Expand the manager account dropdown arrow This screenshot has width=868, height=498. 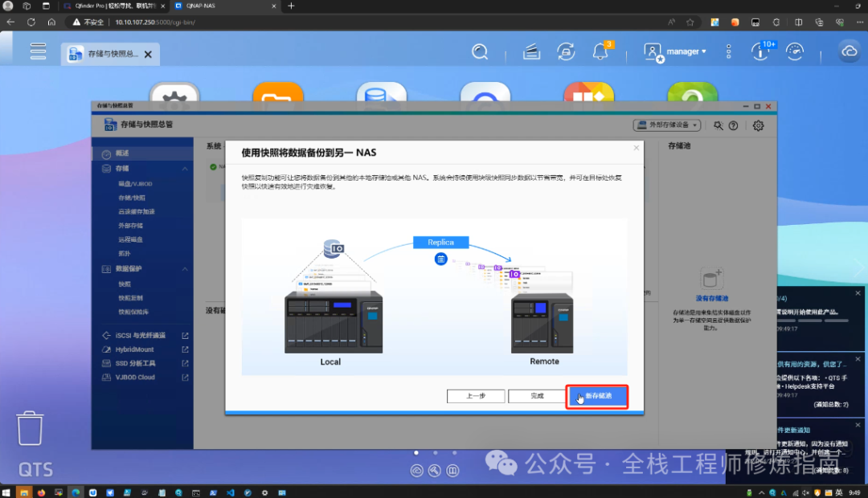(x=704, y=51)
